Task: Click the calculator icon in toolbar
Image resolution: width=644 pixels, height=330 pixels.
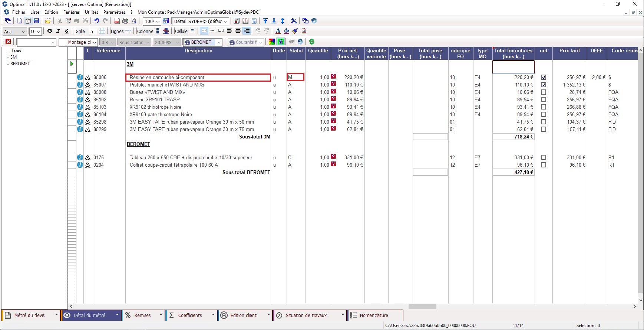Action: (254, 21)
